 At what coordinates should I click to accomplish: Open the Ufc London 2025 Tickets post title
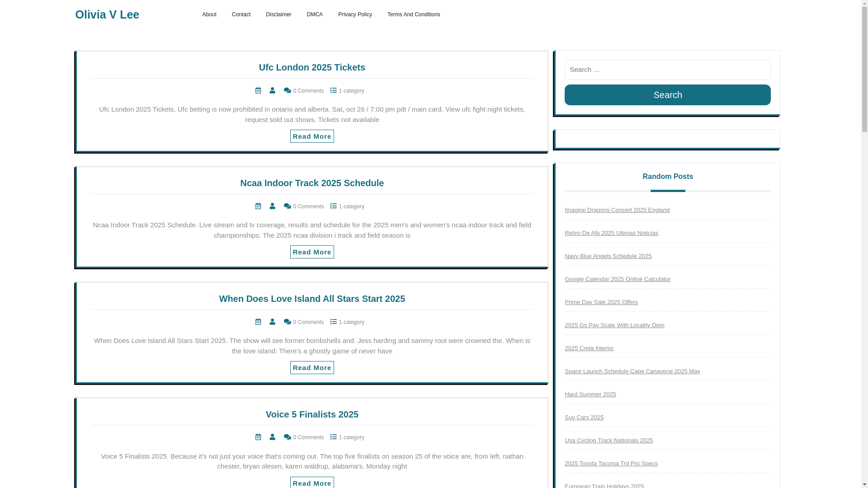click(312, 67)
